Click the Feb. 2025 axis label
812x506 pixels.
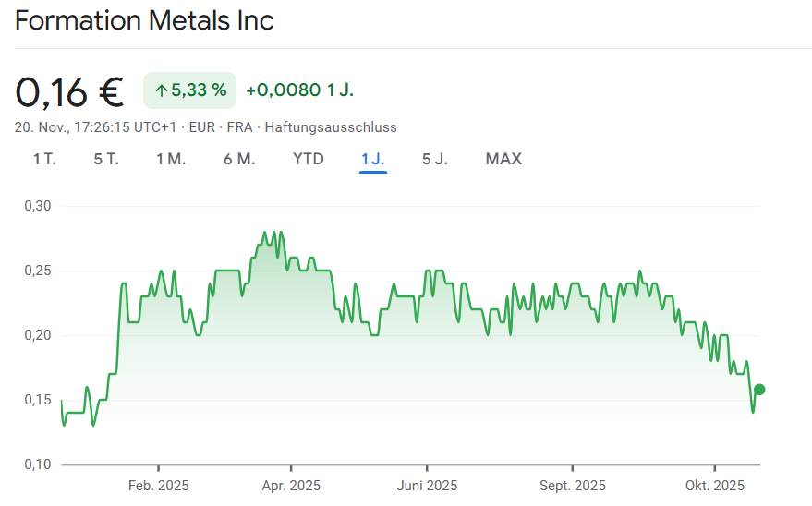(158, 486)
